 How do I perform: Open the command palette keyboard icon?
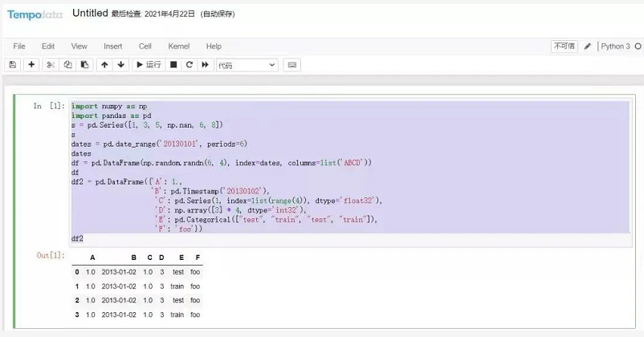coord(292,65)
